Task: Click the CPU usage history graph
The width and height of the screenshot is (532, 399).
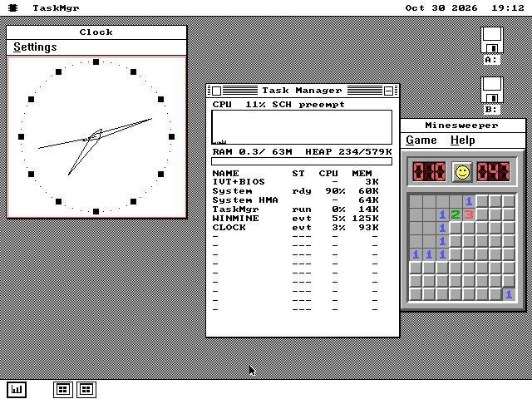Action: [x=302, y=127]
